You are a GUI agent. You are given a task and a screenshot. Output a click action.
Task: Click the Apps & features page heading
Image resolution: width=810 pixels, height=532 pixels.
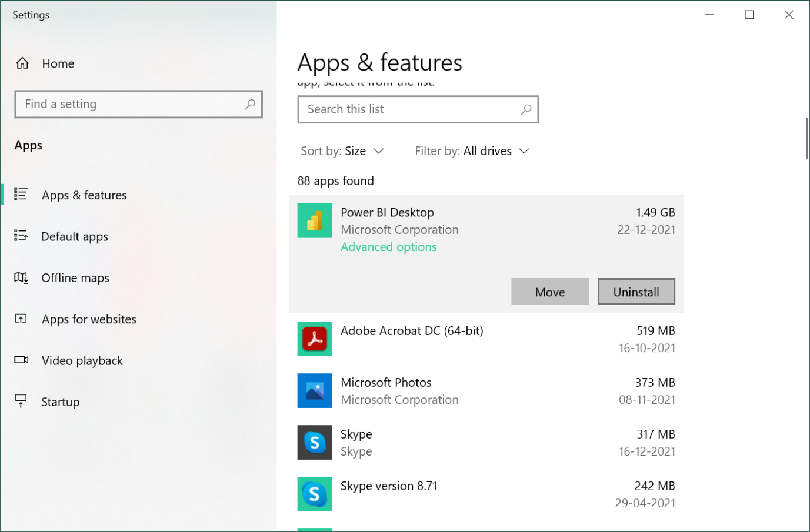380,63
